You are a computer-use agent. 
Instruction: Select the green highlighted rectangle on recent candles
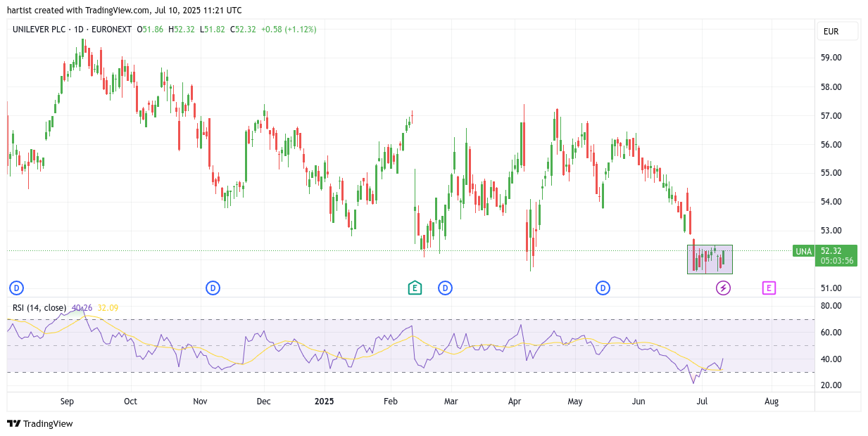tap(710, 259)
